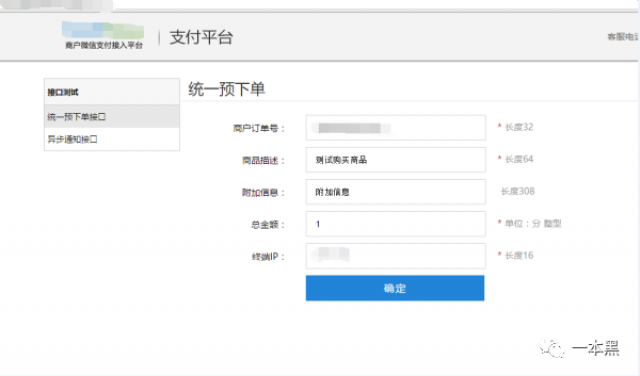Click the 商户订单号 field label

coord(259,129)
